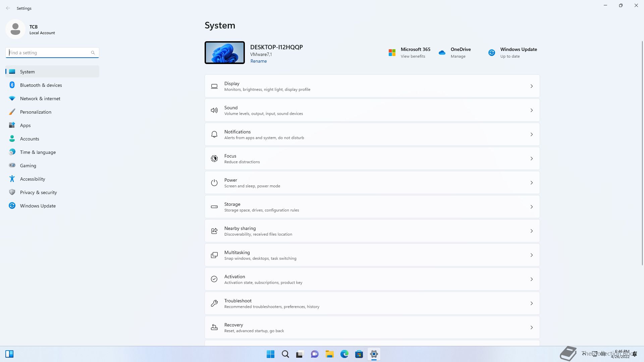Open the Sound row chevron arrow
Viewport: 644px width, 362px height.
coord(531,110)
